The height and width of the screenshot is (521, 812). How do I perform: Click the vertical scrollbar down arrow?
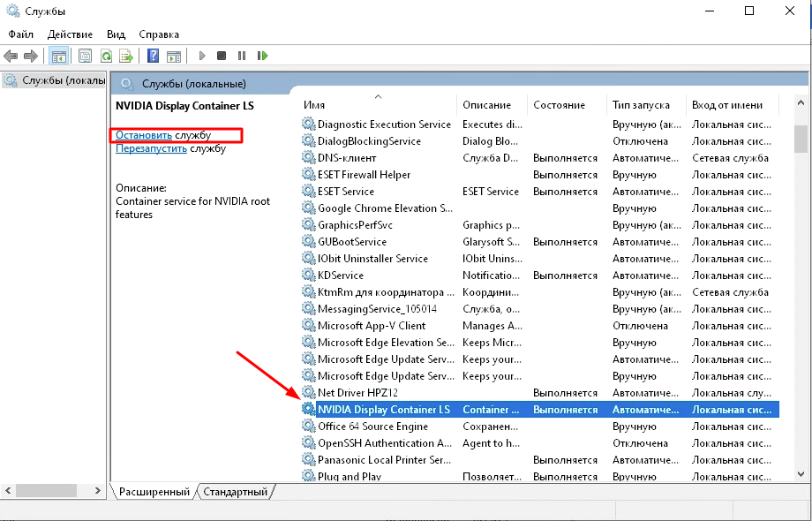click(x=801, y=473)
